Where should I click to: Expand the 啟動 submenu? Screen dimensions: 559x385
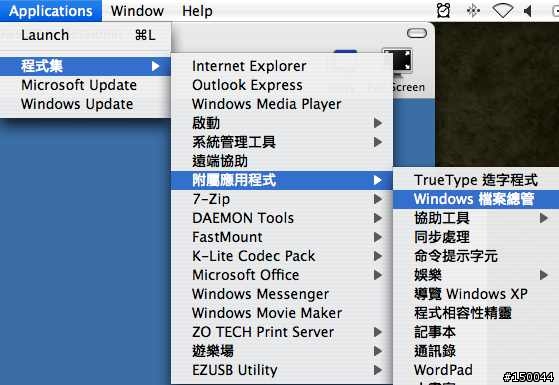282,123
